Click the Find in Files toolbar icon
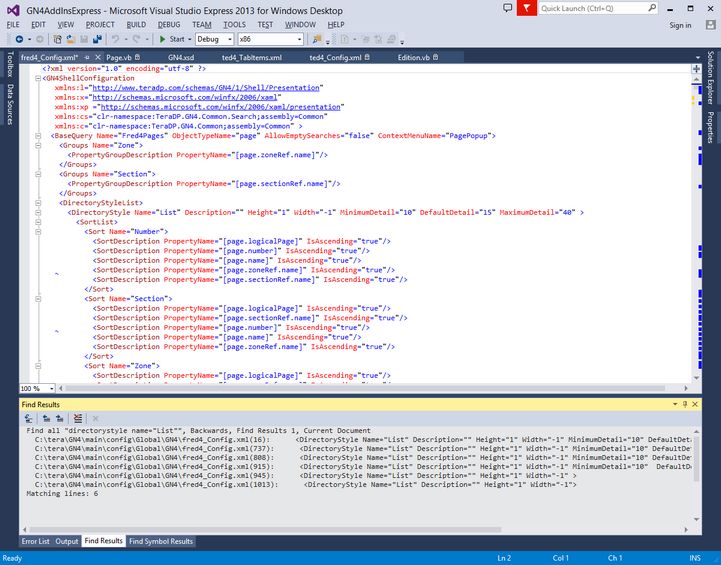This screenshot has width=721, height=565. (317, 40)
